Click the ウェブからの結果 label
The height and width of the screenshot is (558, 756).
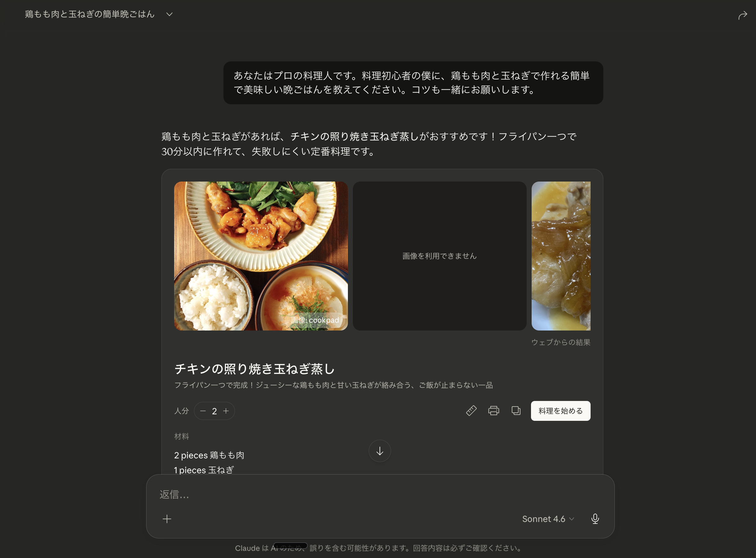point(560,342)
